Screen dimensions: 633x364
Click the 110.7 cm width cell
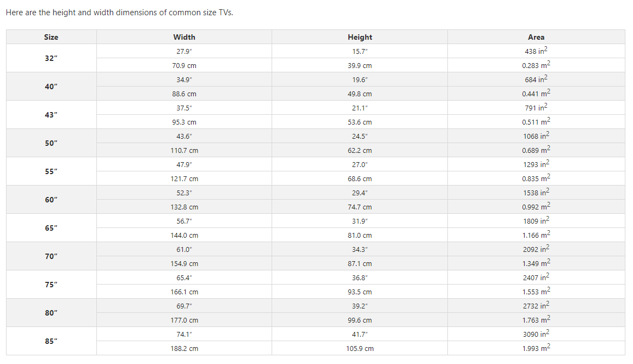coord(184,150)
